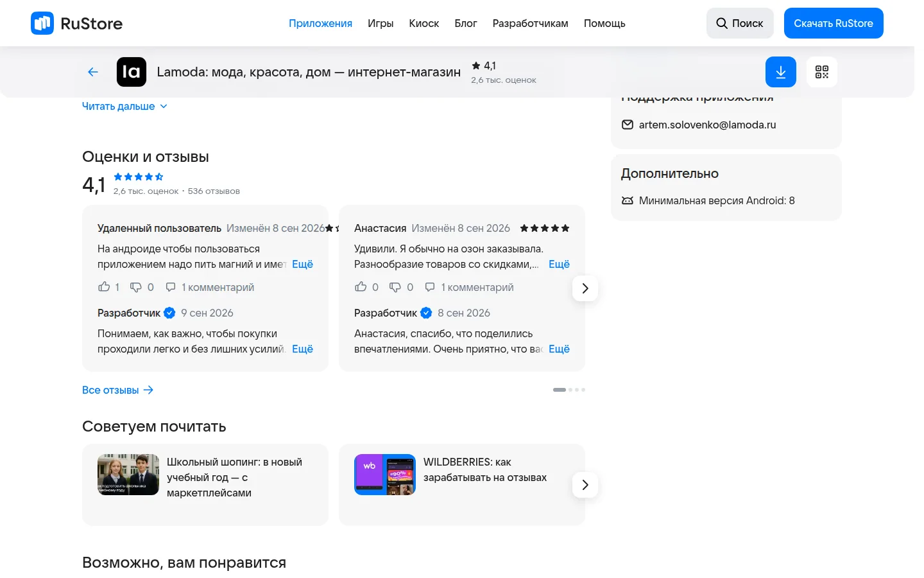Open the Разработчикам page

click(x=531, y=23)
